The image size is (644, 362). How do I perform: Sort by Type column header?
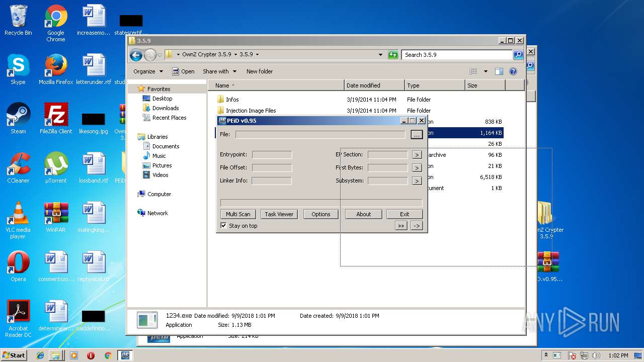pyautogui.click(x=435, y=85)
